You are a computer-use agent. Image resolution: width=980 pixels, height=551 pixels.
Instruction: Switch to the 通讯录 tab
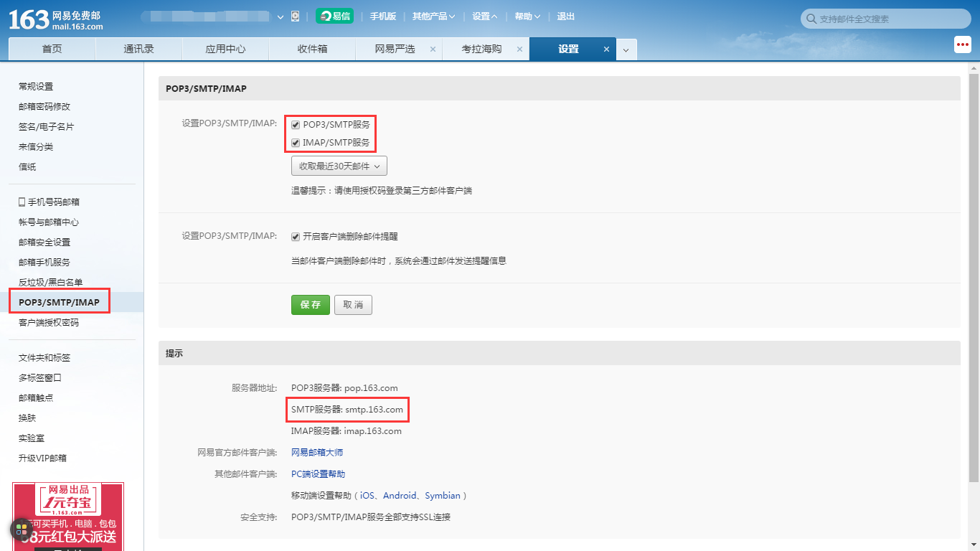coord(138,50)
